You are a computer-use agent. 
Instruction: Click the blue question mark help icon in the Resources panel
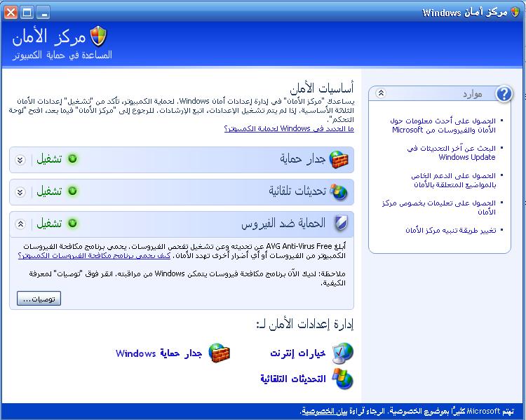pyautogui.click(x=504, y=93)
